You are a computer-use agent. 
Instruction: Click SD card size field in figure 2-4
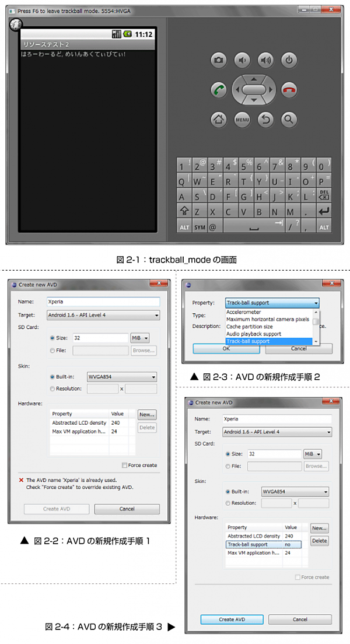[274, 454]
